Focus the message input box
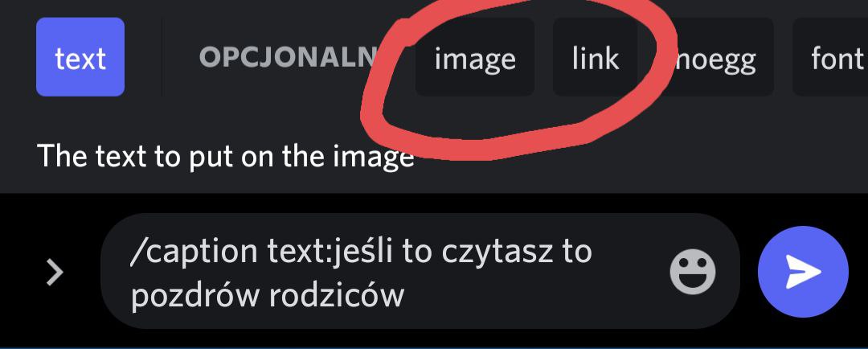 click(420, 272)
